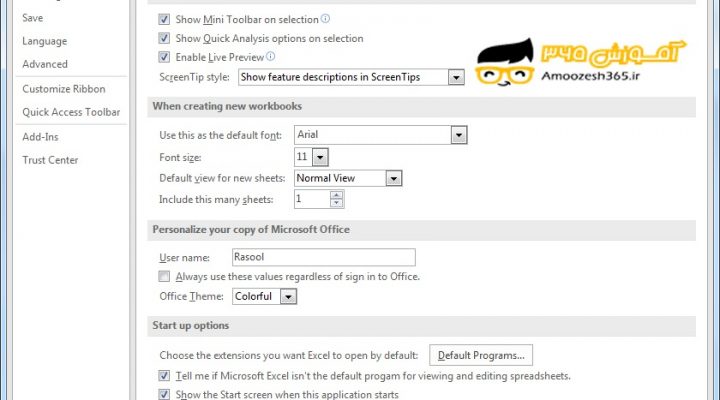Increase the number of sheets to include

click(x=337, y=195)
